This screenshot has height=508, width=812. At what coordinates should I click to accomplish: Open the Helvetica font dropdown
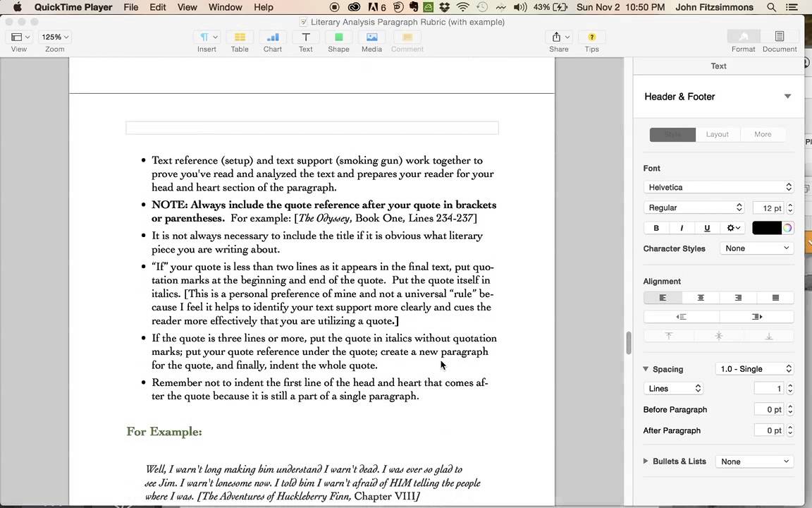pos(719,187)
